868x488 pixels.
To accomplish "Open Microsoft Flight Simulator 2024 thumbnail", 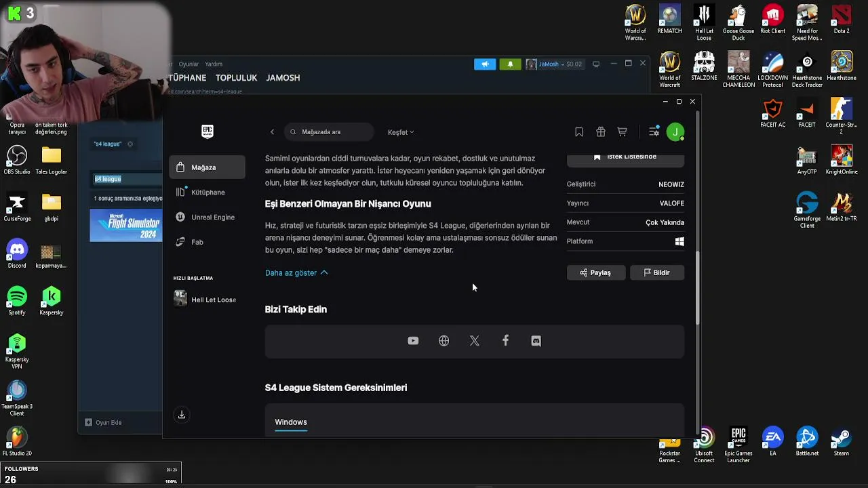I will click(x=126, y=226).
